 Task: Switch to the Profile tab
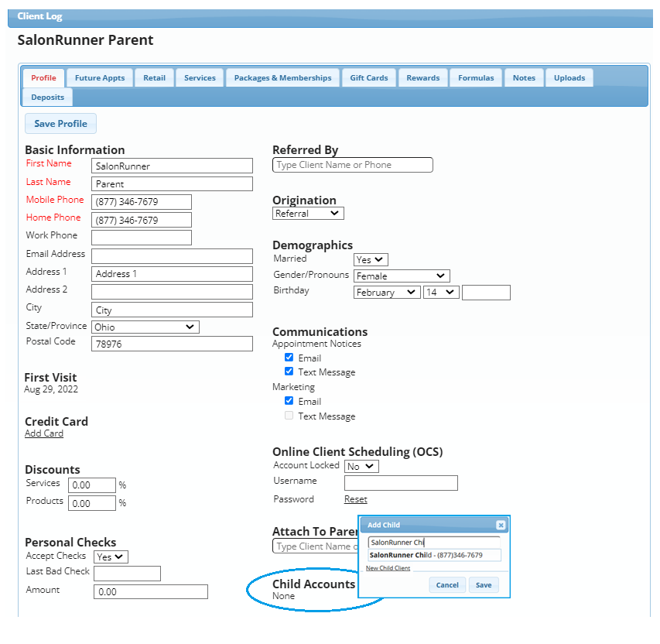click(43, 78)
